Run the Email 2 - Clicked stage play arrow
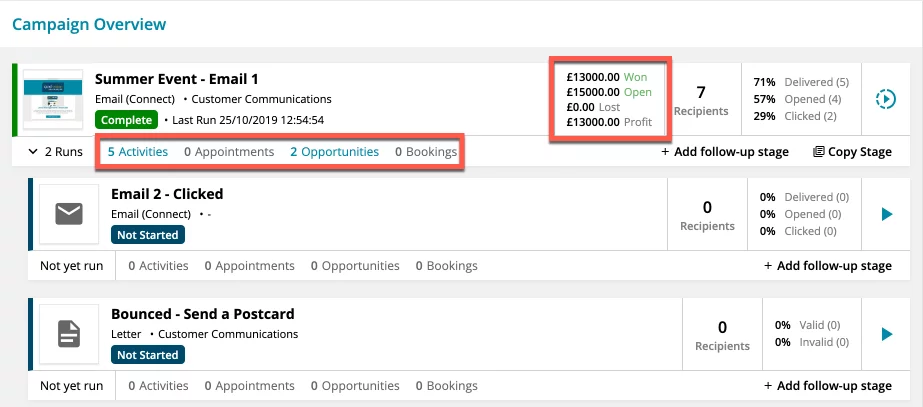Image resolution: width=923 pixels, height=407 pixels. (887, 214)
